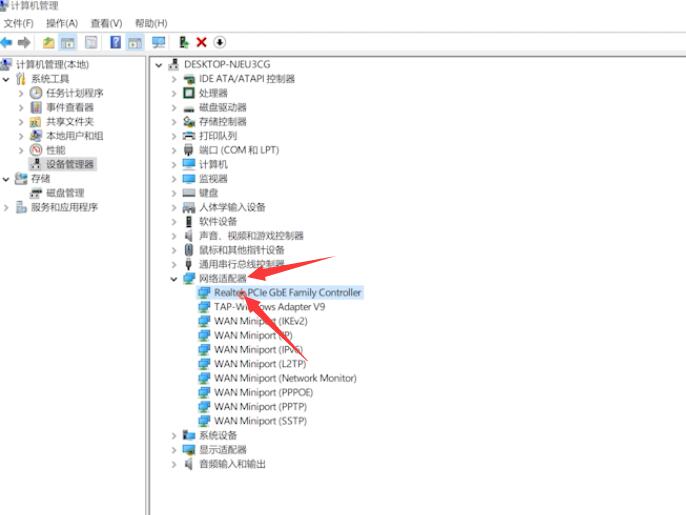Open the 查看(V) menu
Viewport: 686px width, 515px height.
point(106,23)
